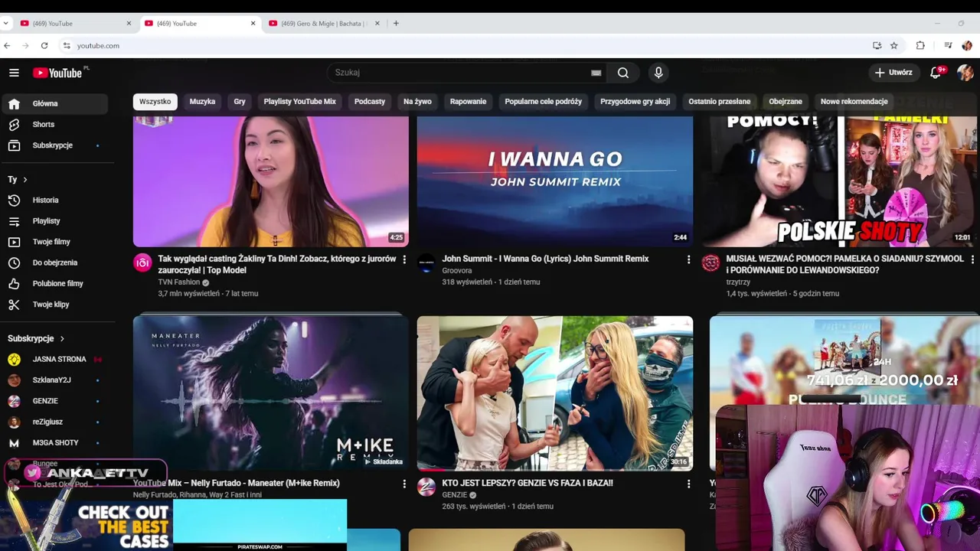
Task: Go to Główna home in sidebar
Action: point(55,103)
